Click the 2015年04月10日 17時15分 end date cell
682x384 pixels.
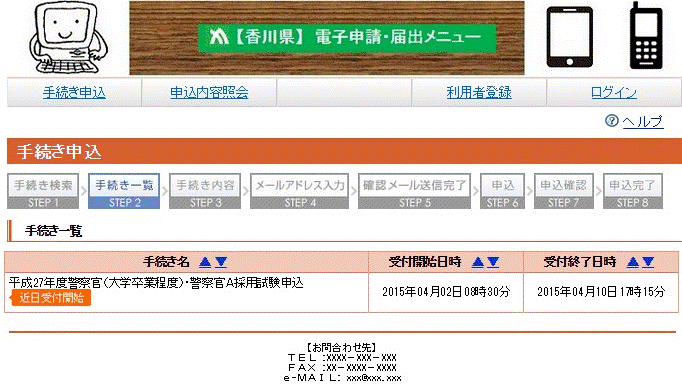coord(601,292)
